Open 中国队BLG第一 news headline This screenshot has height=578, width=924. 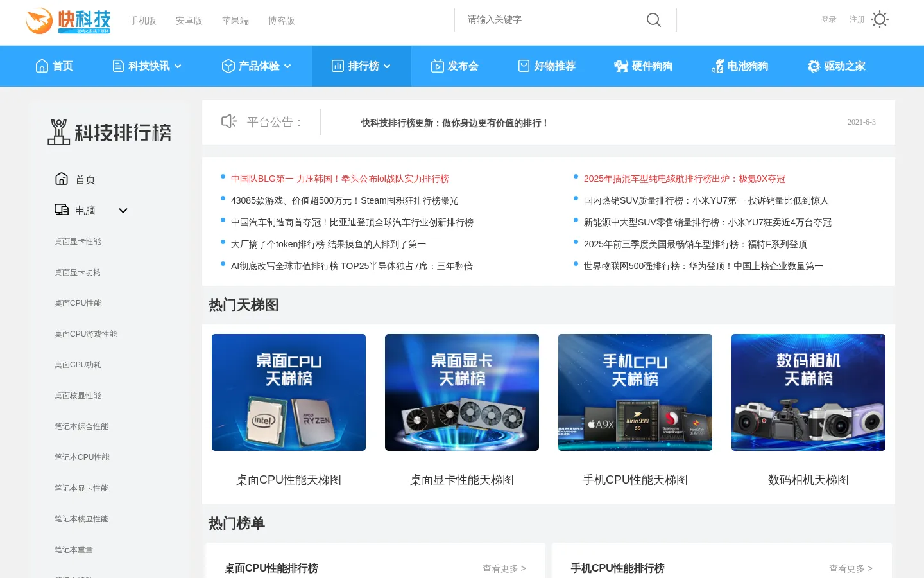pos(340,179)
